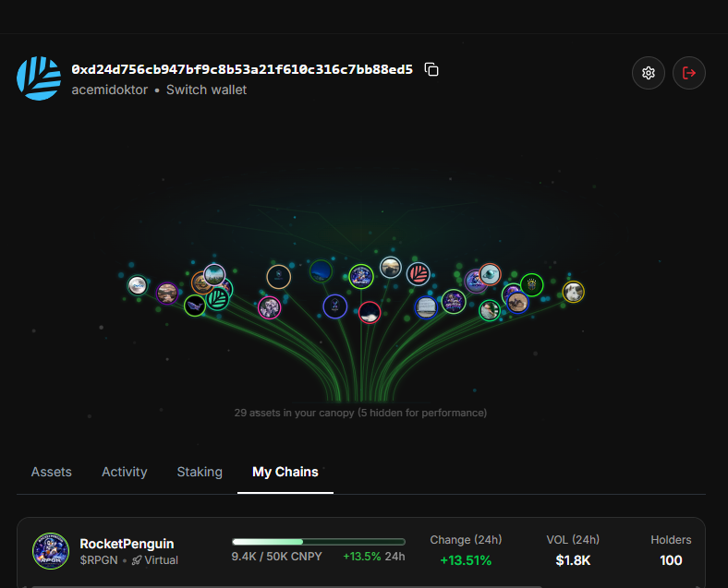Select the dark bubble with tan ring
This screenshot has height=588, width=728.
(x=279, y=277)
